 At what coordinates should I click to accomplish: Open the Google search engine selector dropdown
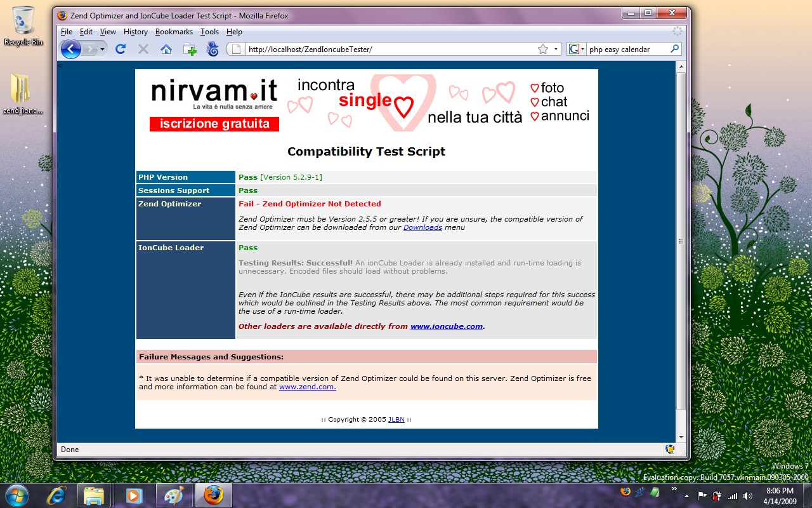tap(577, 49)
